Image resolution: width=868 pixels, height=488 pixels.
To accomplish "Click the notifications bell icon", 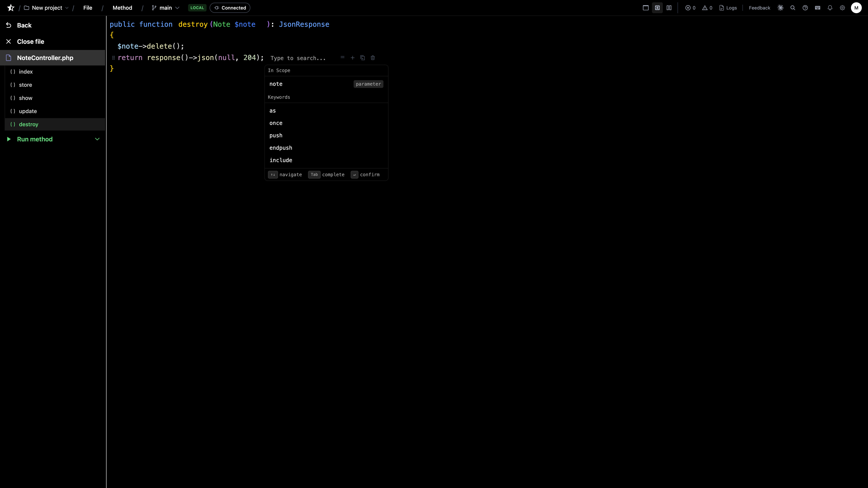I will tap(830, 7).
